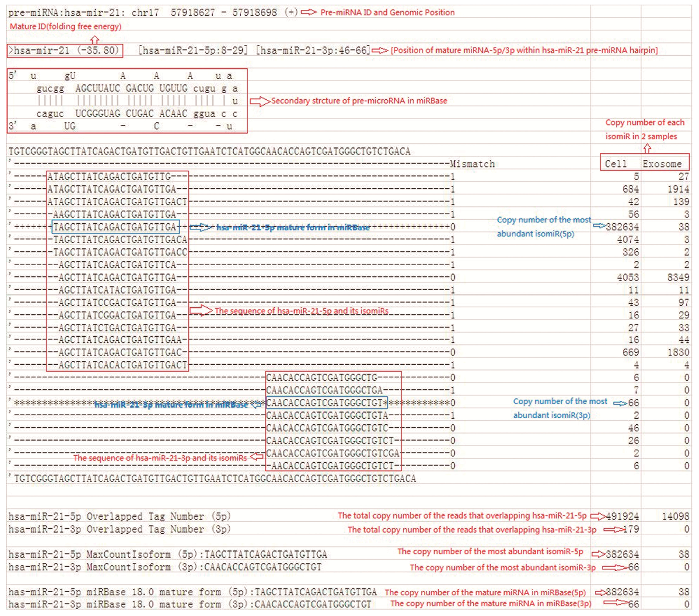This screenshot has height=616, width=699.
Task: Select Cell count 4074
Action: tap(628, 240)
